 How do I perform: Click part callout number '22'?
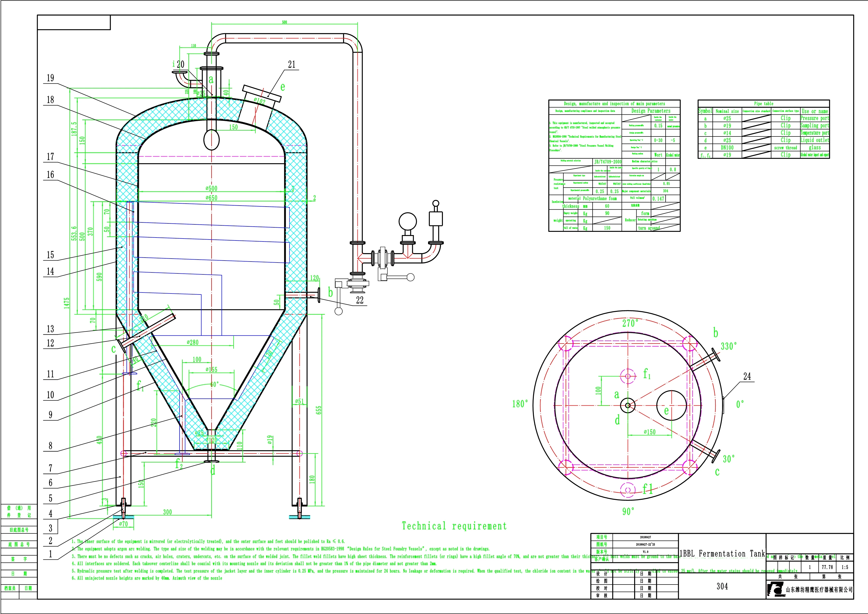359,300
